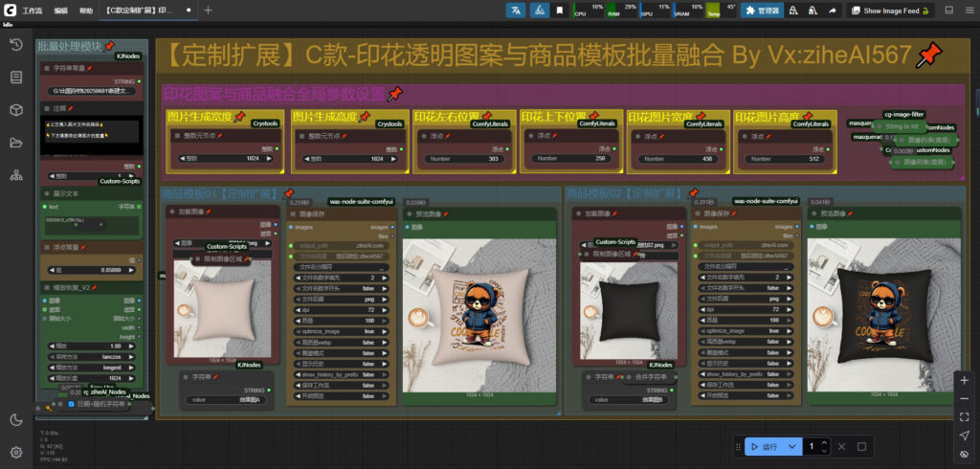
Task: Toggle dark theme moon icon
Action: [x=16, y=419]
